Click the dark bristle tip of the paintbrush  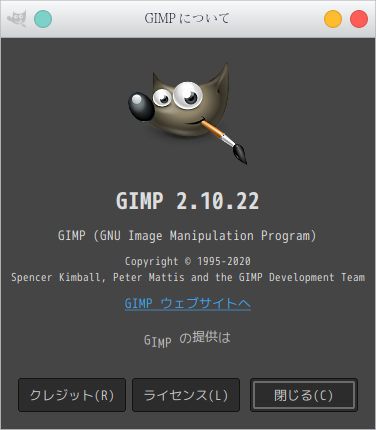coord(239,153)
